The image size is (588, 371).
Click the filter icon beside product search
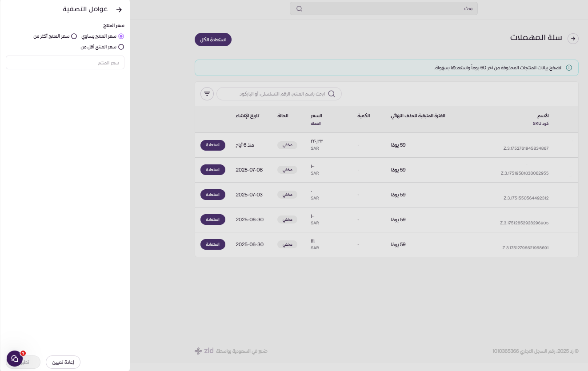207,94
